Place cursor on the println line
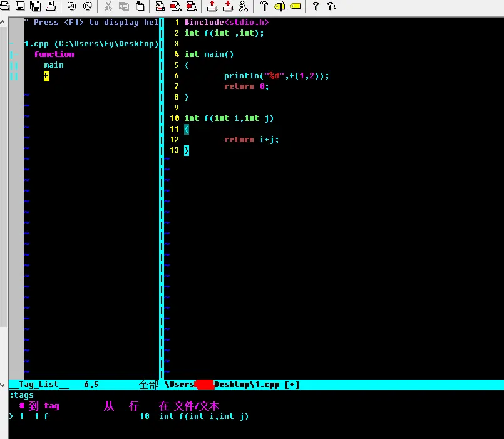The height and width of the screenshot is (439, 504). click(277, 76)
